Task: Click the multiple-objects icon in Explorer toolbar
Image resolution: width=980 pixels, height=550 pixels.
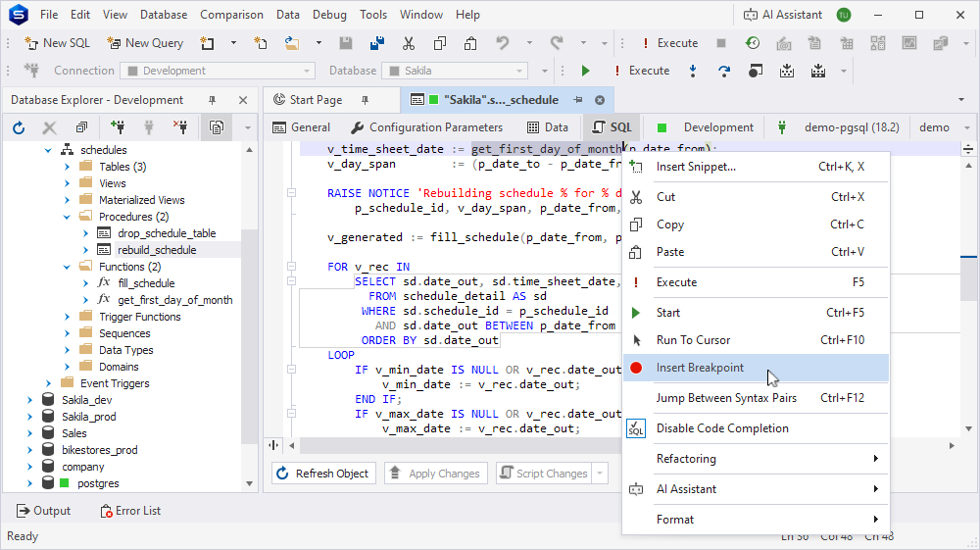Action: point(217,127)
